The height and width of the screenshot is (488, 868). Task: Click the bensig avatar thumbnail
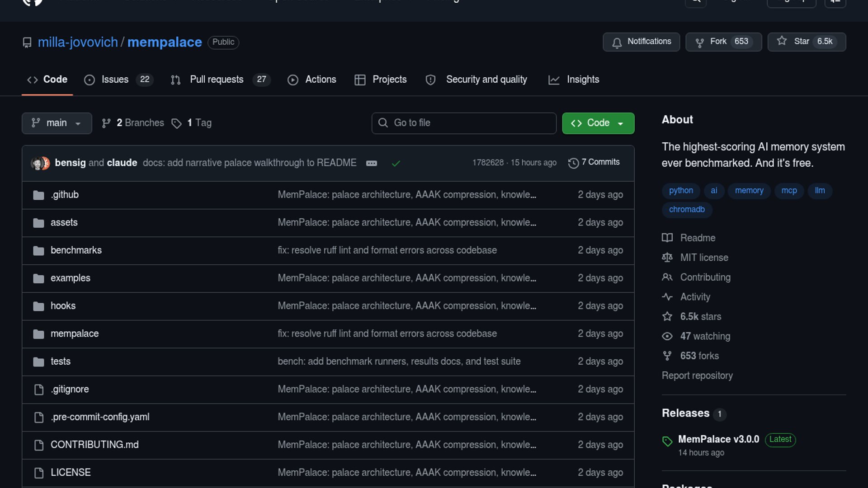(x=37, y=163)
